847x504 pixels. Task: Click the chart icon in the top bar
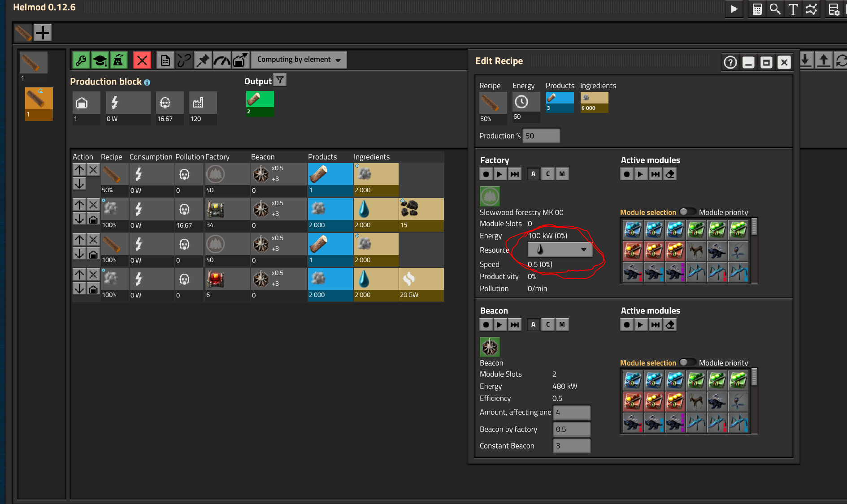click(811, 9)
